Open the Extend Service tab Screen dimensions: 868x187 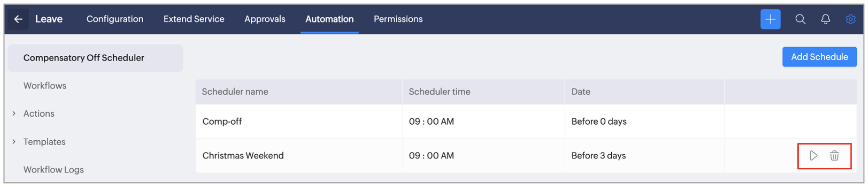[x=194, y=19]
